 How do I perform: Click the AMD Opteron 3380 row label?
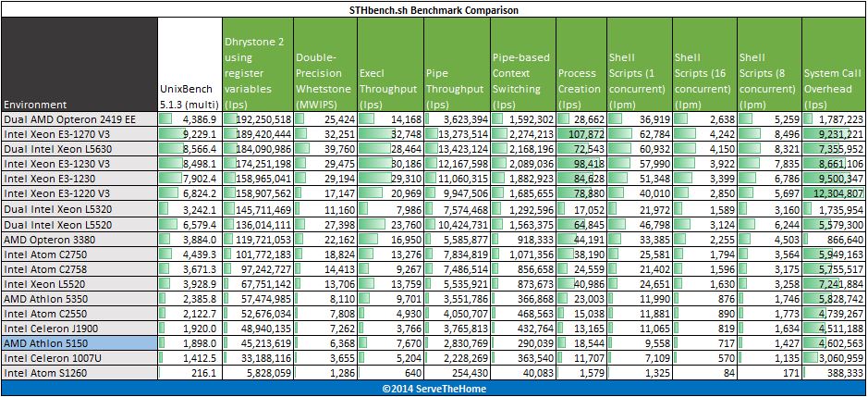(x=79, y=239)
